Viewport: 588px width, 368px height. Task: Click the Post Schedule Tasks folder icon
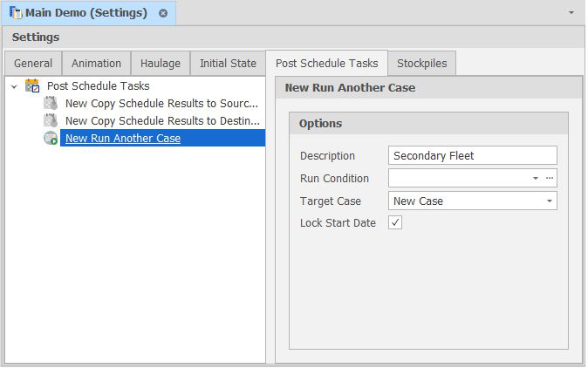(32, 85)
